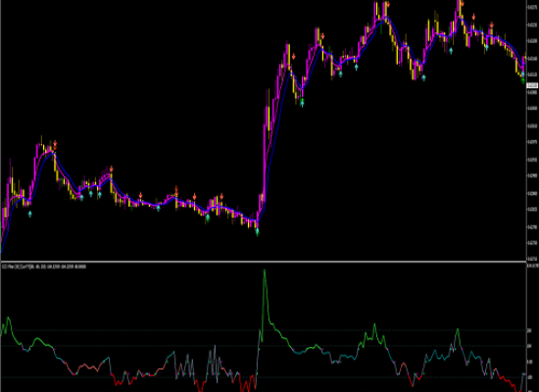
Task: Click the tall green spike peak in the oscillator
Action: click(x=265, y=271)
